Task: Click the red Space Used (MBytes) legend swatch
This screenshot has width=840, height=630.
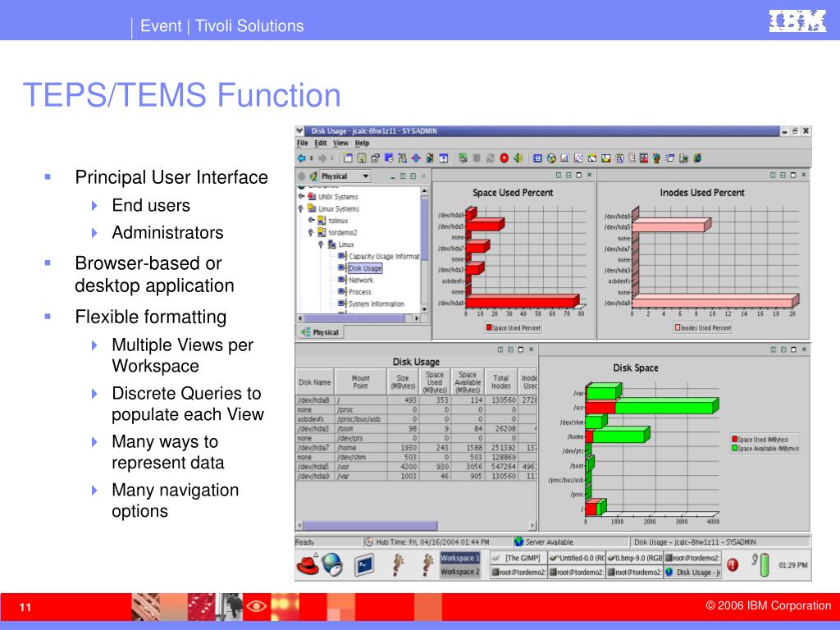Action: pos(735,440)
